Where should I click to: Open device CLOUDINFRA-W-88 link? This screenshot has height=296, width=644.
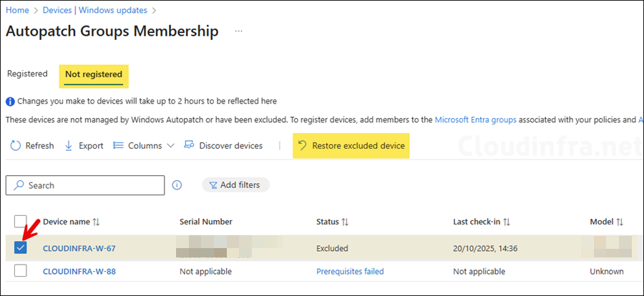tap(79, 272)
